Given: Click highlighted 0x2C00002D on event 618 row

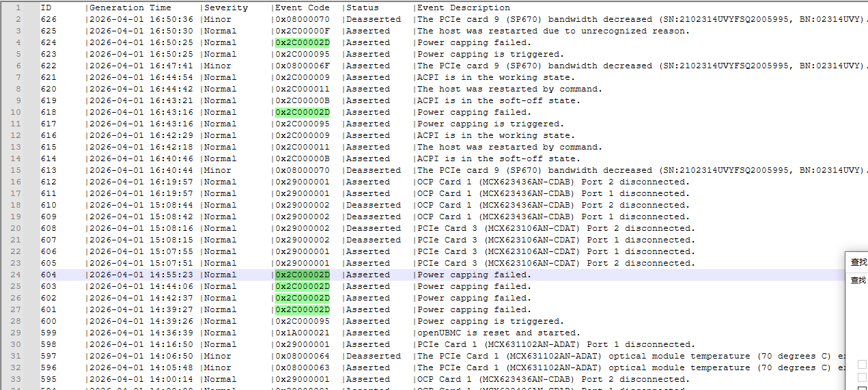Looking at the screenshot, I should 302,112.
